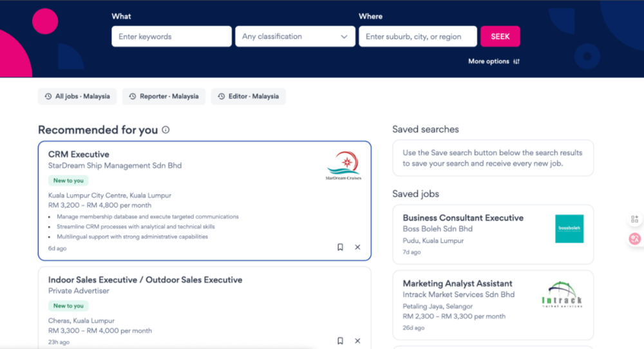Select recent search All jobs · Malaysia
This screenshot has height=349, width=644.
pyautogui.click(x=77, y=97)
